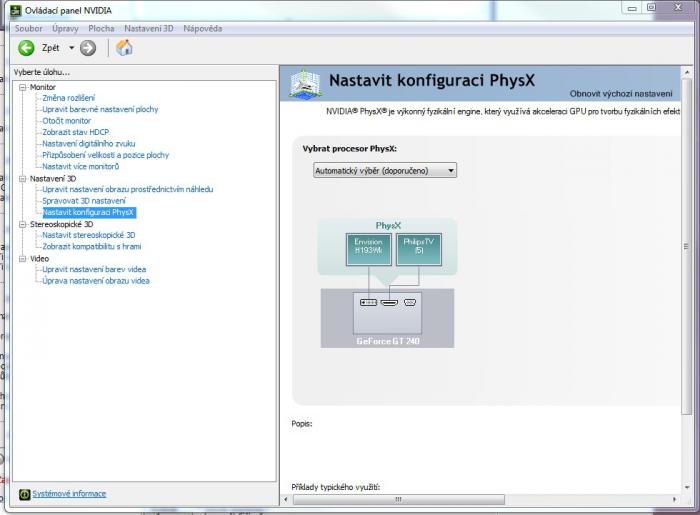
Task: Open the Systémové informace link
Action: [x=69, y=494]
